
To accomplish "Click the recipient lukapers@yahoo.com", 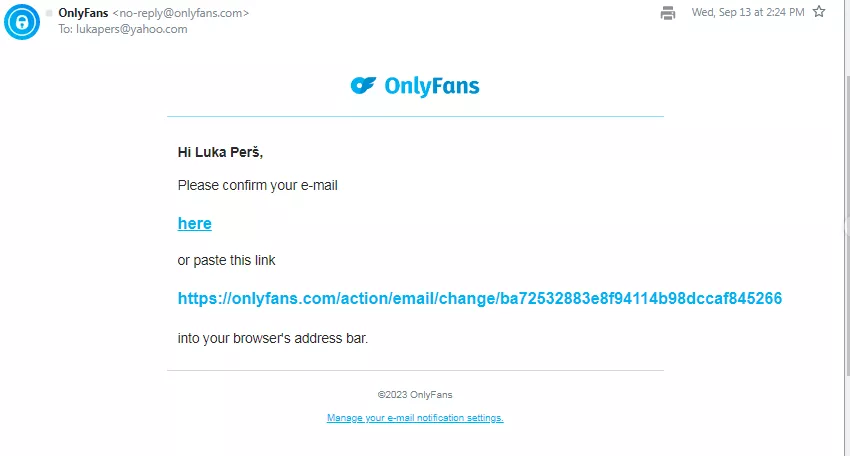I will pyautogui.click(x=132, y=29).
